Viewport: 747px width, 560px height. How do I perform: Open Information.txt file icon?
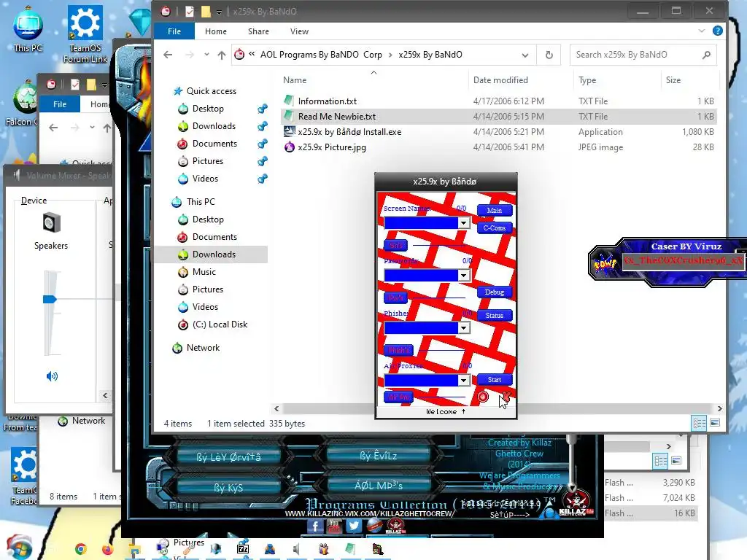[289, 101]
